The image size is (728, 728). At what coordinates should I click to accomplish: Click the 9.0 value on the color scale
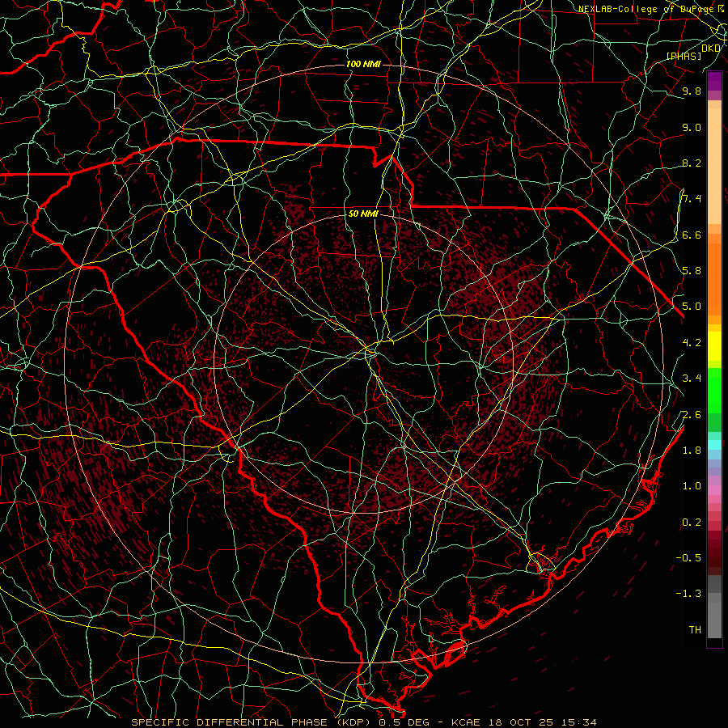click(692, 127)
